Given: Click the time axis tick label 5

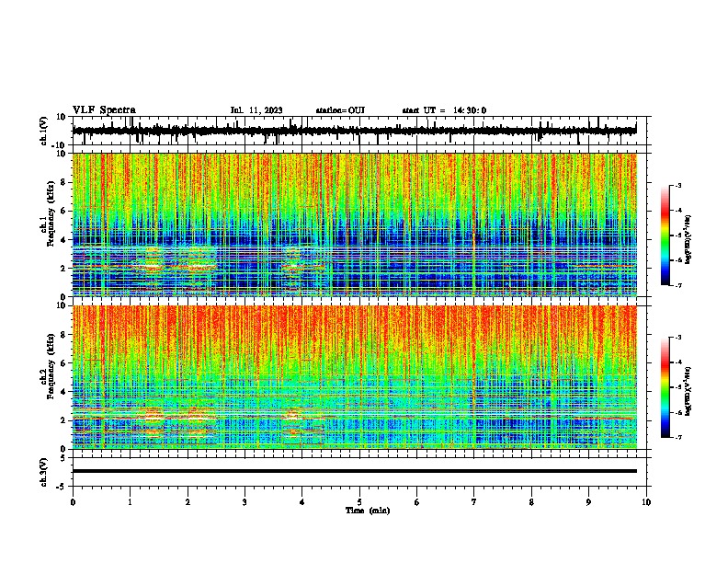Looking at the screenshot, I should 359,502.
